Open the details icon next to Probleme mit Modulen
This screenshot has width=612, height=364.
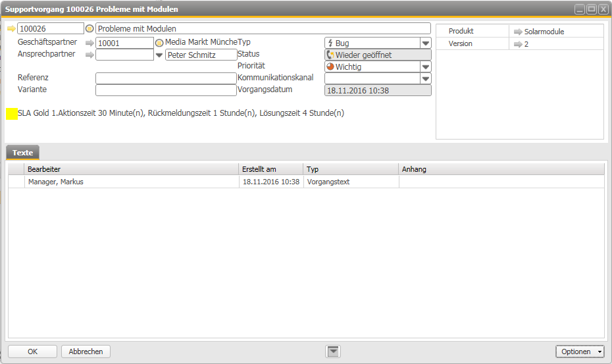coord(89,28)
